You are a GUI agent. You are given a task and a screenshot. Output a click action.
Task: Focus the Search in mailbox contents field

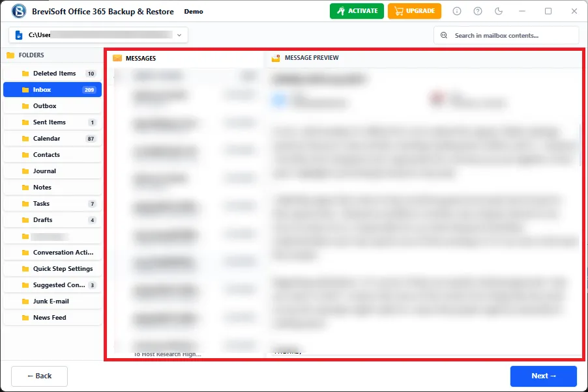506,35
